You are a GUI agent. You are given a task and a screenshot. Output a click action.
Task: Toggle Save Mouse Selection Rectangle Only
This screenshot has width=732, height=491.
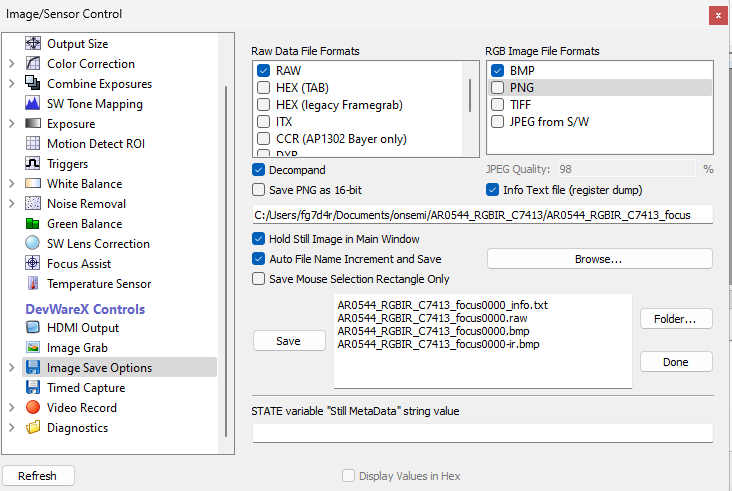click(259, 279)
